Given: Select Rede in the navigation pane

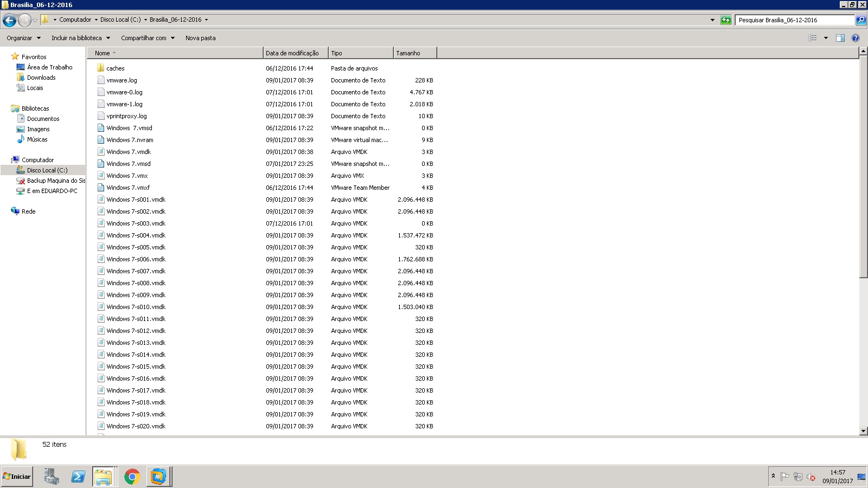Looking at the screenshot, I should 28,211.
